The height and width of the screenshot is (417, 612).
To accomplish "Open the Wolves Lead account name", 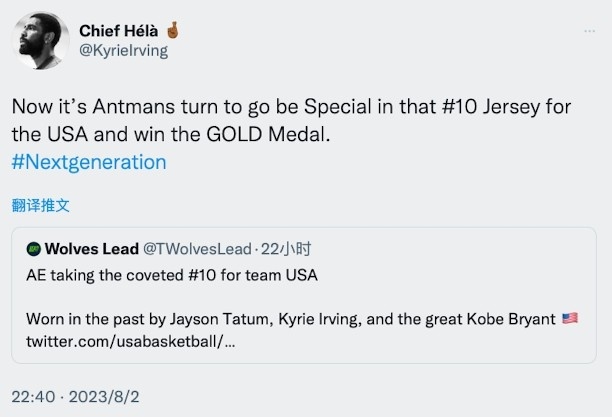I will 92,249.
